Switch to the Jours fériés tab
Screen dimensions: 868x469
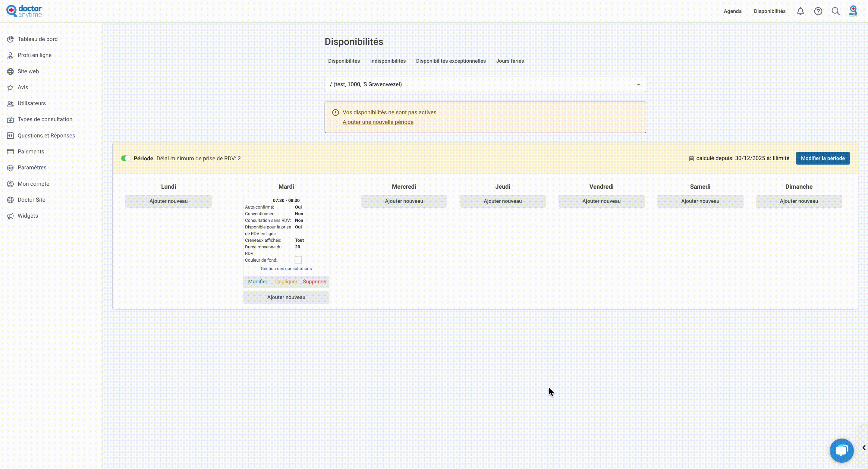(x=510, y=61)
